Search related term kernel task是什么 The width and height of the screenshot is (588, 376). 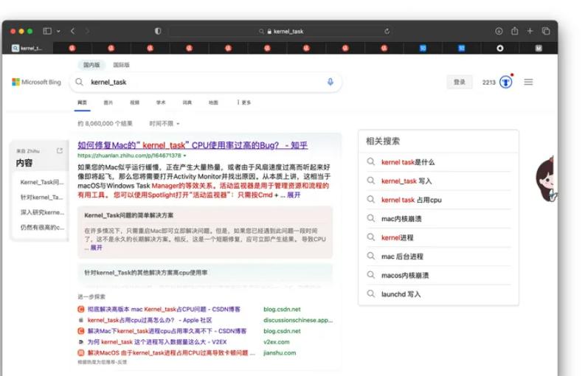point(408,162)
